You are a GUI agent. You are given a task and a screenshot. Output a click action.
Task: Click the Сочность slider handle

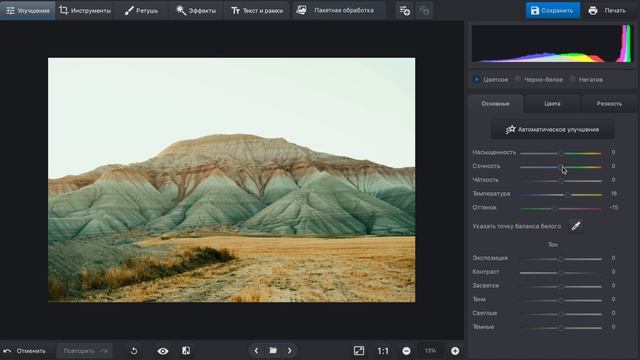coord(561,167)
